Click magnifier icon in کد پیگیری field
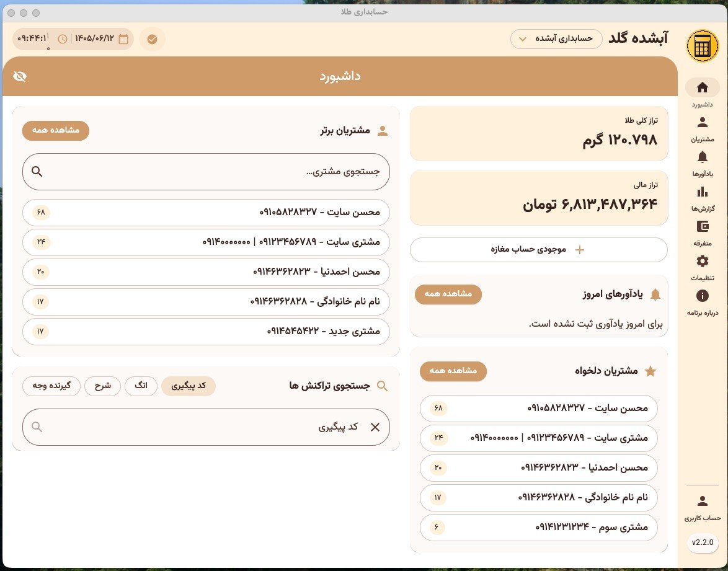Image resolution: width=728 pixels, height=571 pixels. (x=37, y=427)
